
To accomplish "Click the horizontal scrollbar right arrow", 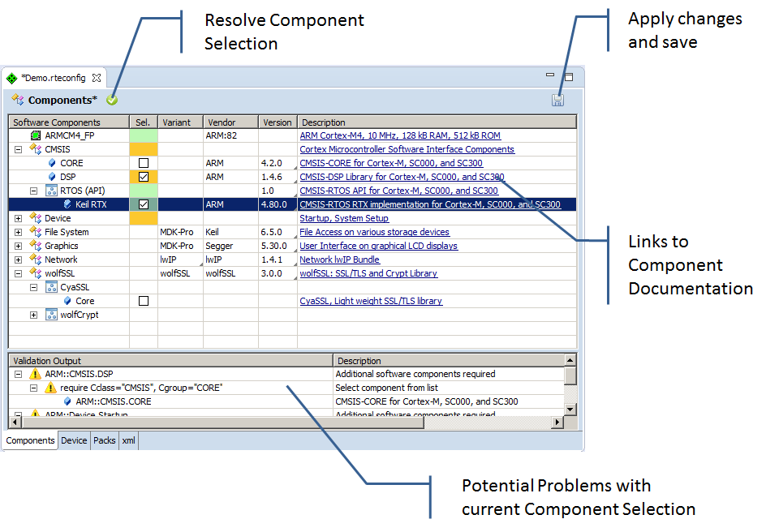I will [557, 422].
